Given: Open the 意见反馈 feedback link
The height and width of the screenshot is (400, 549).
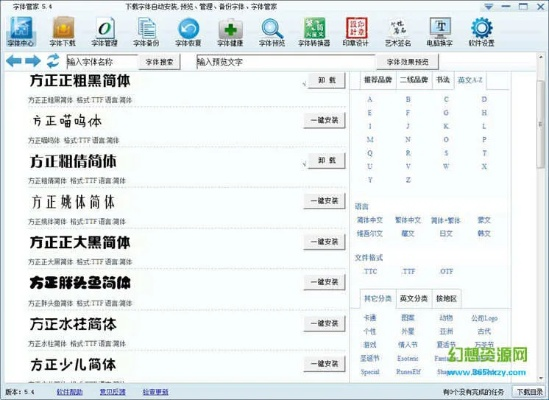Looking at the screenshot, I should point(112,392).
